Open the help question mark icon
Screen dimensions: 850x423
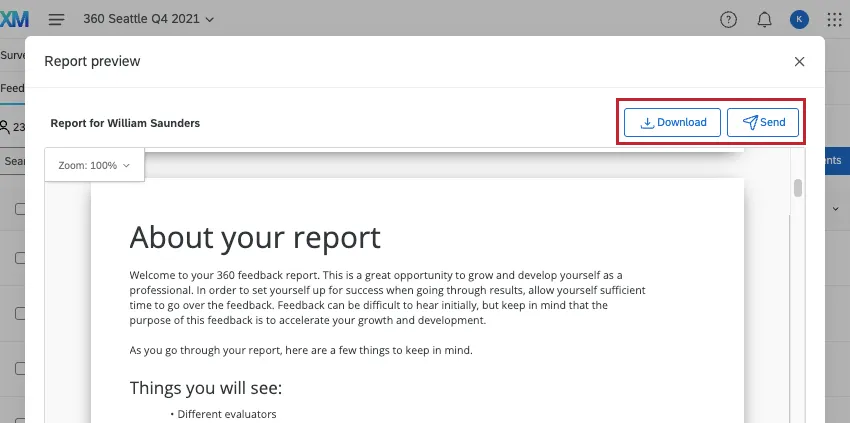point(728,20)
